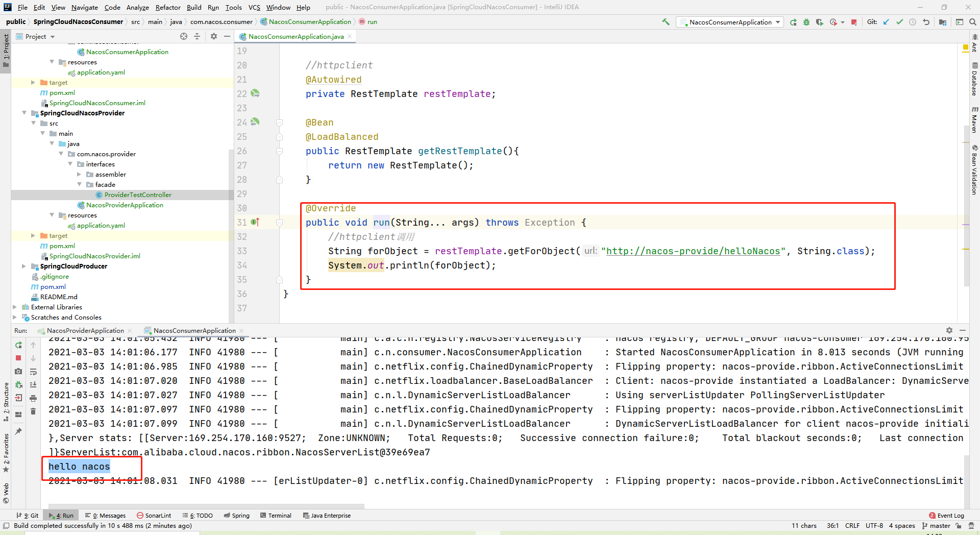Open the helloNacos URL link
Viewport: 980px width, 535px height.
coord(693,251)
